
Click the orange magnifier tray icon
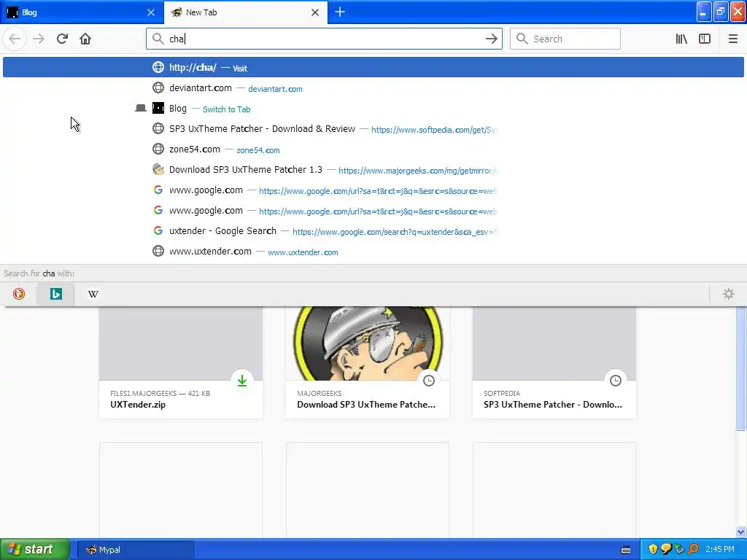tap(693, 550)
